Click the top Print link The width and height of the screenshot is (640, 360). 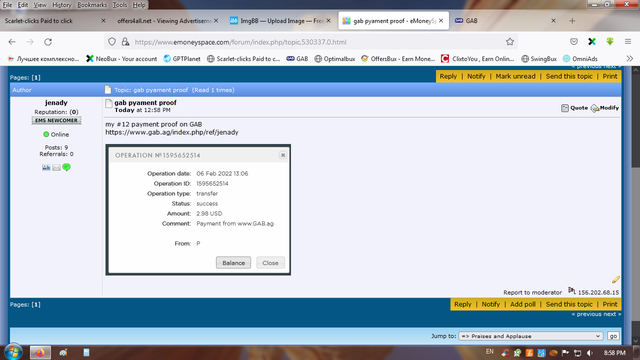pyautogui.click(x=610, y=76)
